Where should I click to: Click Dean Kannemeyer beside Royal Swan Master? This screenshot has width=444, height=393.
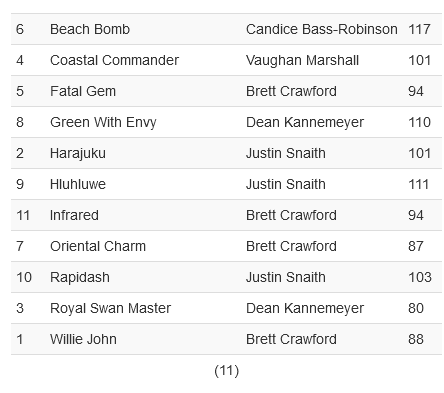(x=305, y=308)
